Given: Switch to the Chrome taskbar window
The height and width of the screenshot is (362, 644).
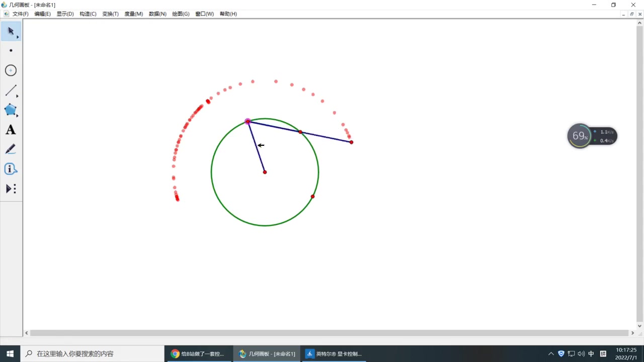Looking at the screenshot, I should [199, 353].
